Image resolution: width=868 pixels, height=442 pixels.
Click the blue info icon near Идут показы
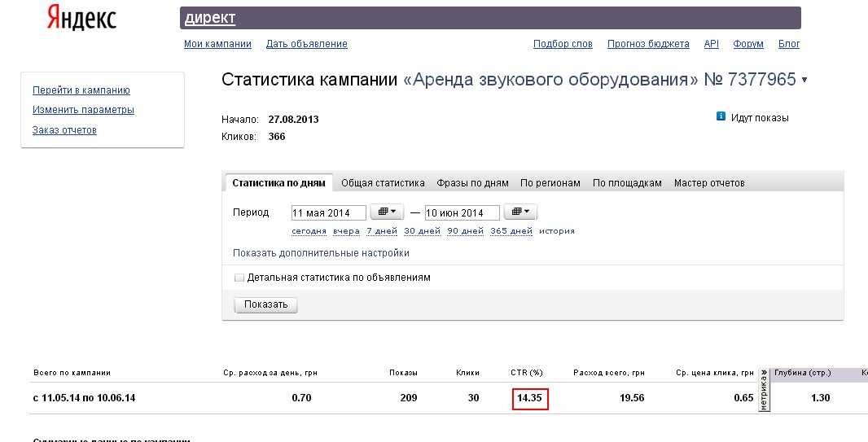pos(721,116)
